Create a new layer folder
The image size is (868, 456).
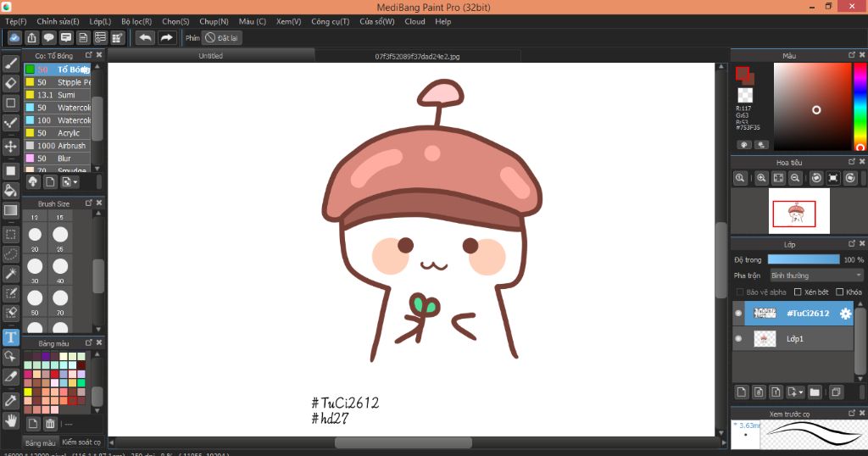(815, 392)
